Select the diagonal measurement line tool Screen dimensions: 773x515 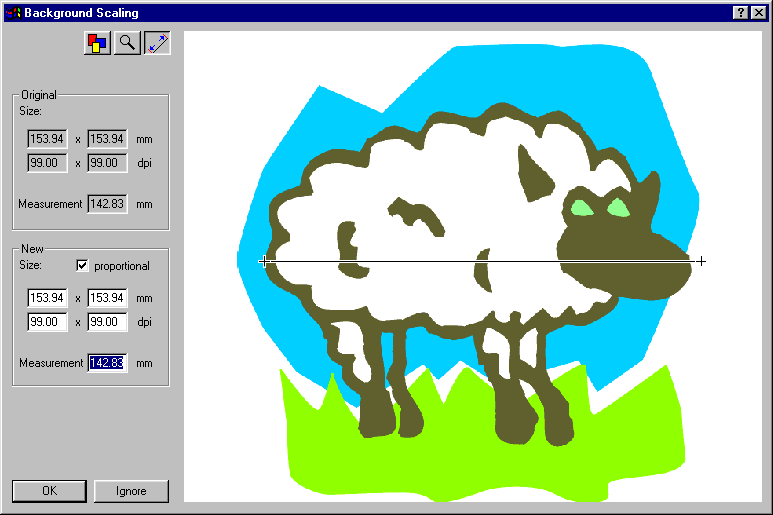(x=157, y=44)
